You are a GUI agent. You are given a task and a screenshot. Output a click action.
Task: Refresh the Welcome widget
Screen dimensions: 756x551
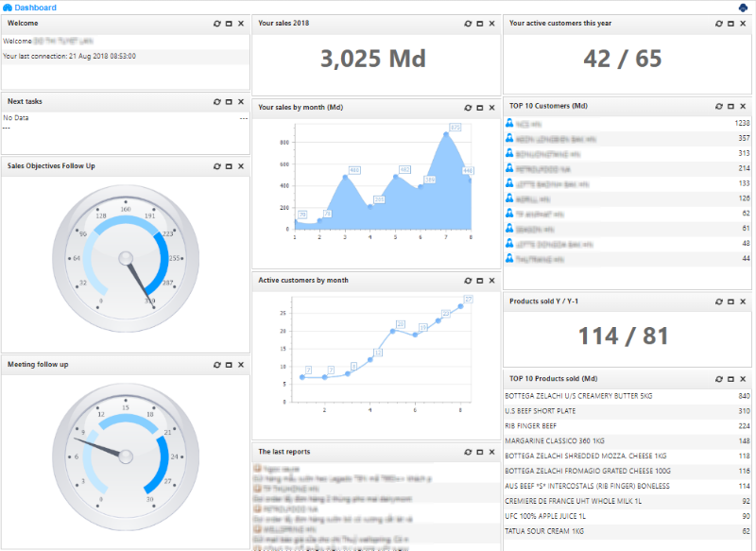coord(215,24)
